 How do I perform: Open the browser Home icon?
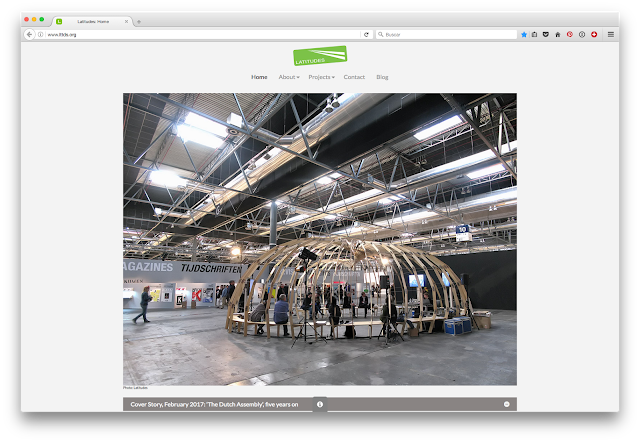(558, 35)
